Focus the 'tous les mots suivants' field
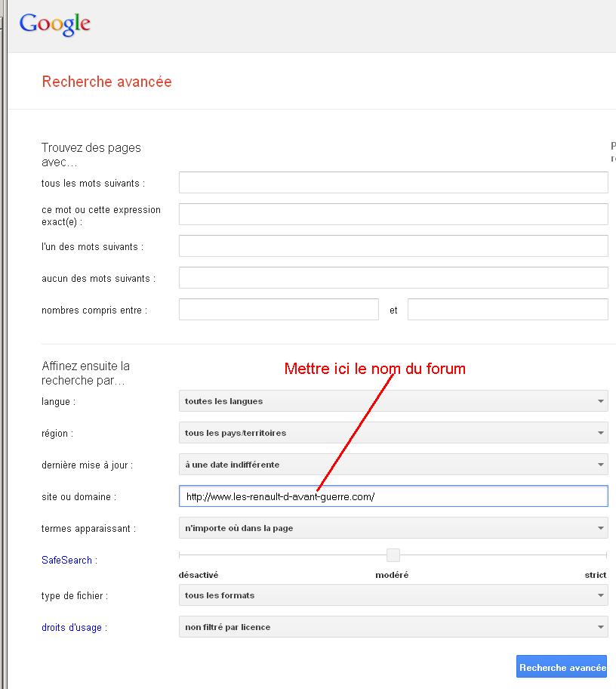616x689 pixels. (393, 182)
